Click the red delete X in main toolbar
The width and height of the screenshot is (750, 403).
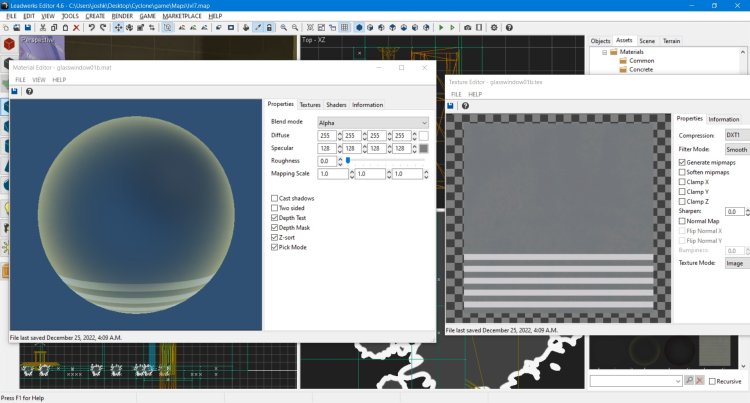click(x=77, y=27)
